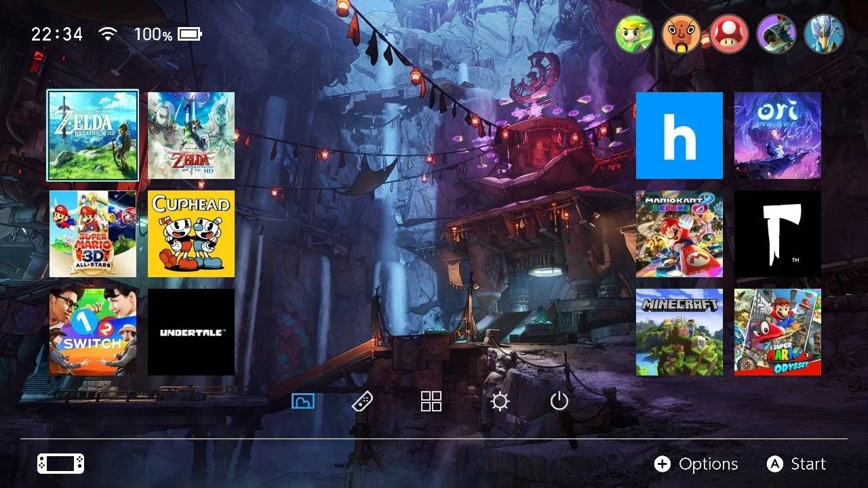Open the Controllers icon
The height and width of the screenshot is (488, 868).
pyautogui.click(x=362, y=401)
